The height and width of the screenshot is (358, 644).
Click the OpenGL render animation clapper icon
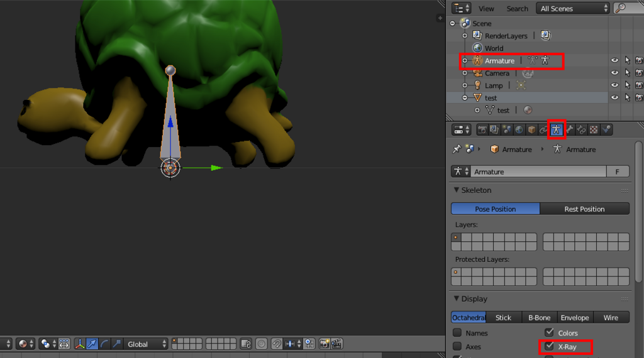[x=337, y=344]
